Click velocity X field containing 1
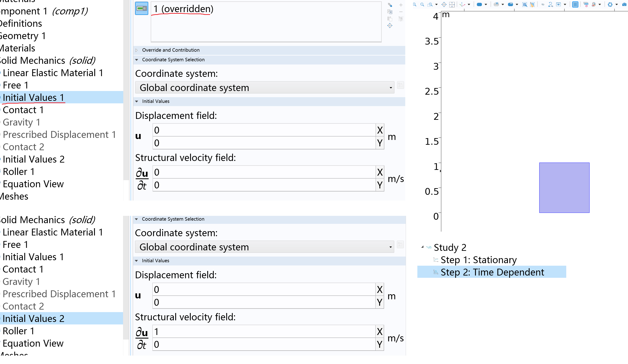This screenshot has height=364, width=628. tap(264, 332)
